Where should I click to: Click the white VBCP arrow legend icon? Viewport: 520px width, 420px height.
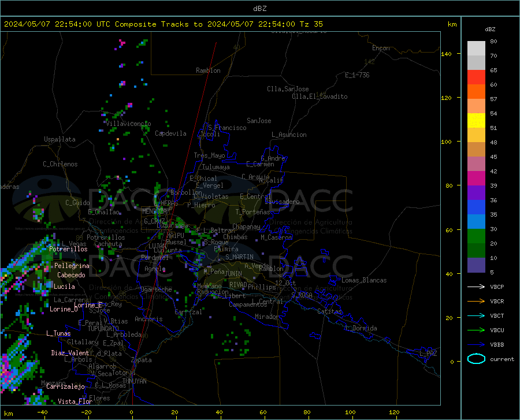(476, 287)
